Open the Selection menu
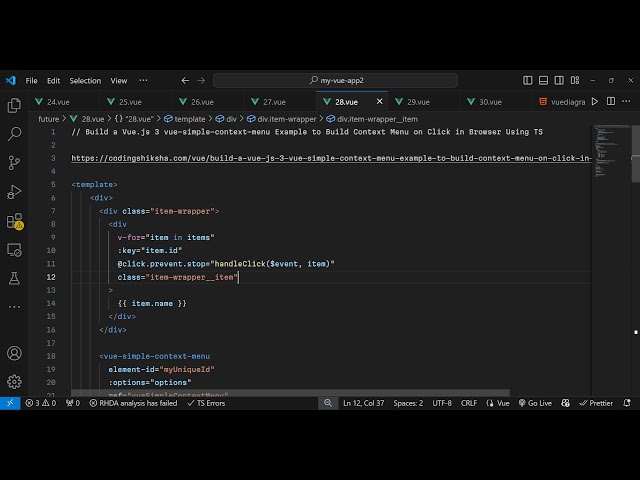This screenshot has height=480, width=640. 85,80
